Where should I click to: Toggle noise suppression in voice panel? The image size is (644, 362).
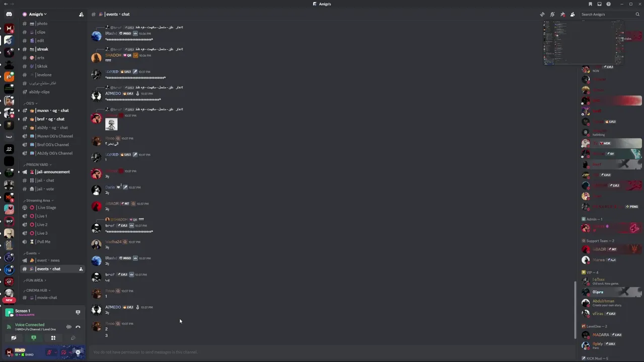(x=69, y=327)
